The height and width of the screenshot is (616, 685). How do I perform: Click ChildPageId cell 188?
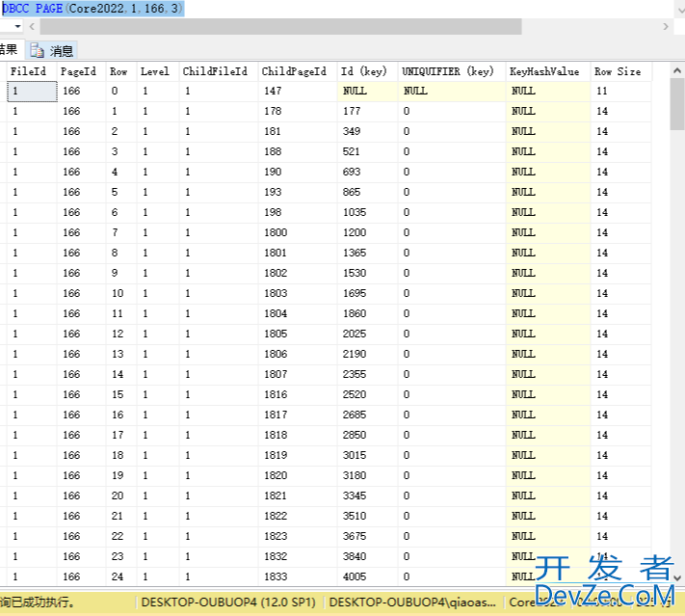(x=298, y=151)
